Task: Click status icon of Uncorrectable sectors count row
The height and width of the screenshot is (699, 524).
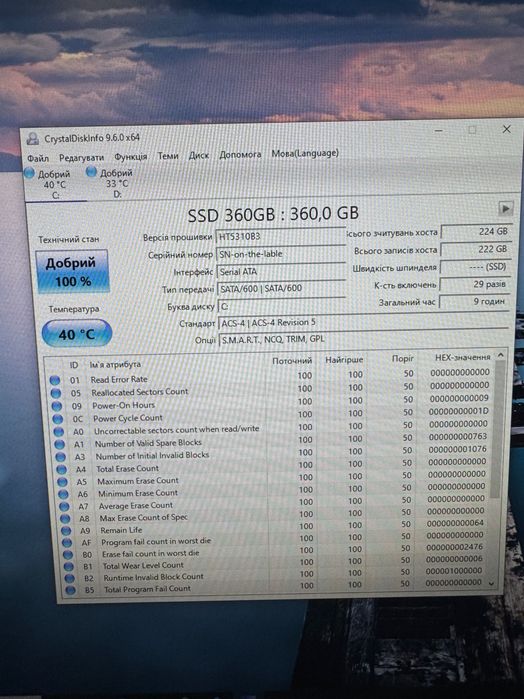Action: tap(58, 432)
